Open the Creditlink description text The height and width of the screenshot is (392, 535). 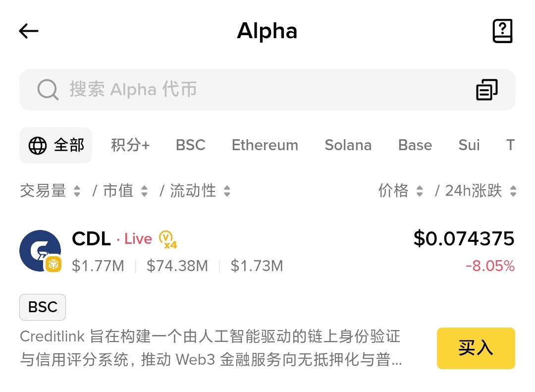(x=211, y=348)
